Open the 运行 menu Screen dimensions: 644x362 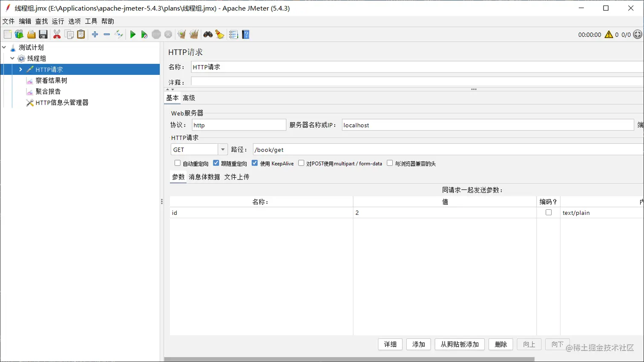click(x=58, y=21)
